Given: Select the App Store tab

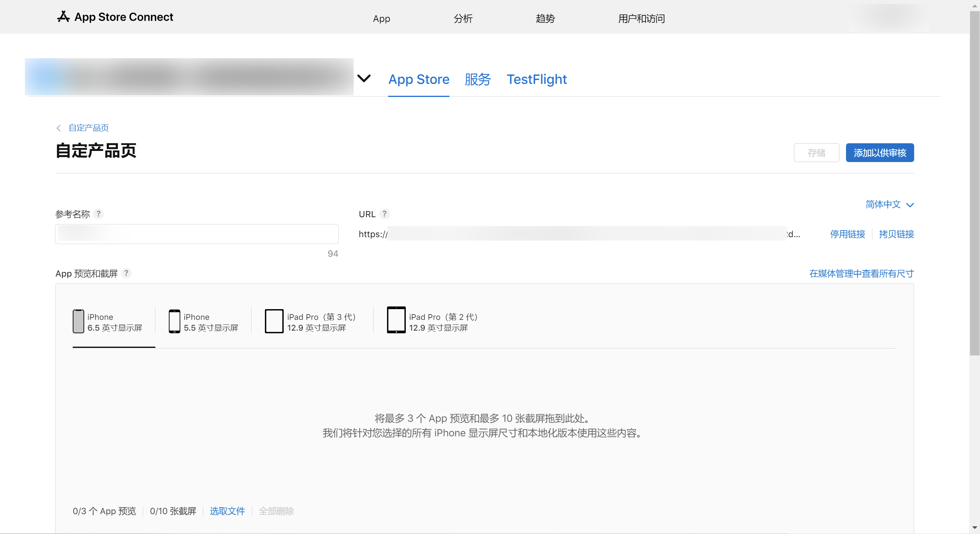Looking at the screenshot, I should coord(419,79).
